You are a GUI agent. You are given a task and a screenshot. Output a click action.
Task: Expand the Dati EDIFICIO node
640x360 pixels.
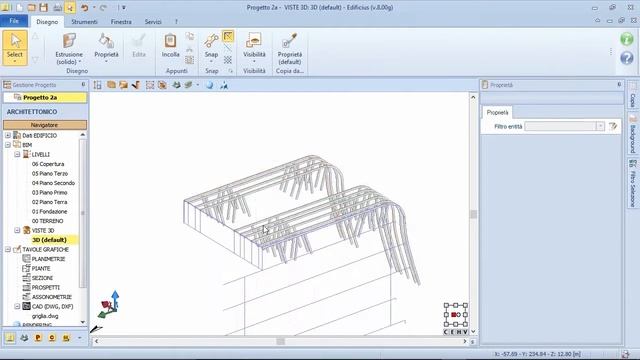pyautogui.click(x=8, y=136)
